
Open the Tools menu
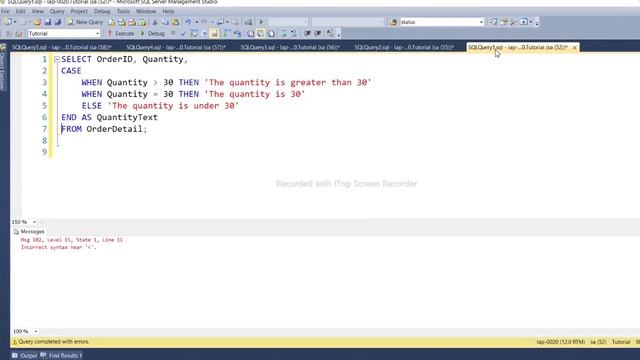(123, 11)
